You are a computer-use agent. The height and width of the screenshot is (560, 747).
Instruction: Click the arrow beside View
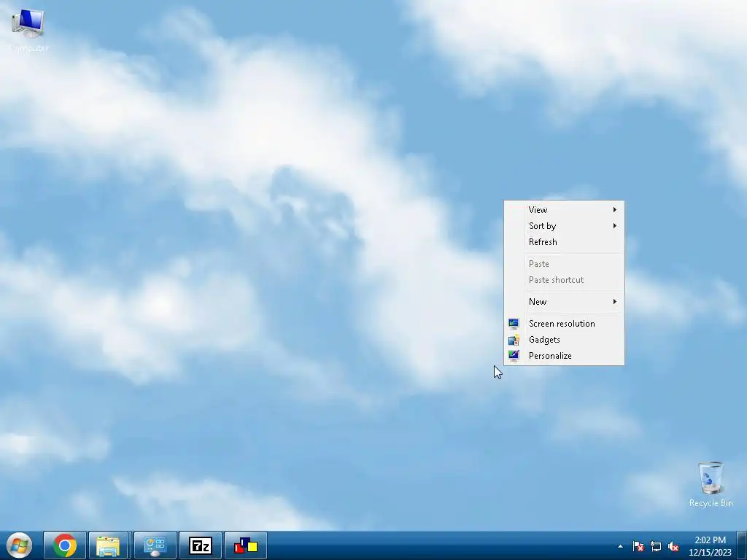[614, 209]
